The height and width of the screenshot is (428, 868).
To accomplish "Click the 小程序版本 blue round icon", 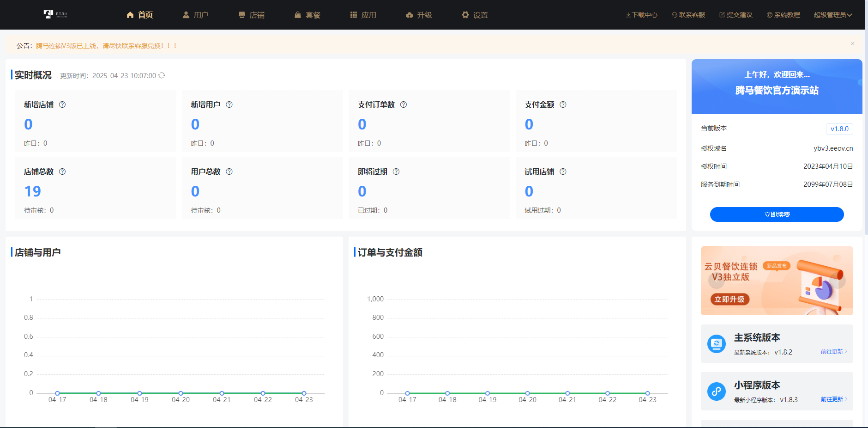I will click(716, 391).
